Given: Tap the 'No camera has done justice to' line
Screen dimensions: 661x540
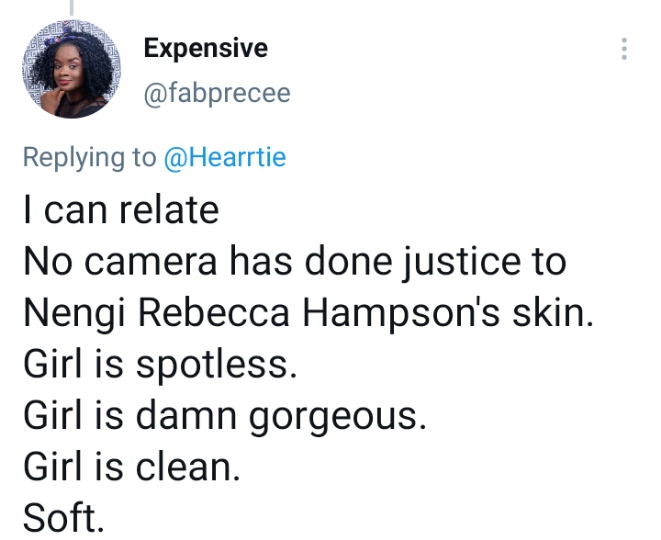Looking at the screenshot, I should [295, 261].
